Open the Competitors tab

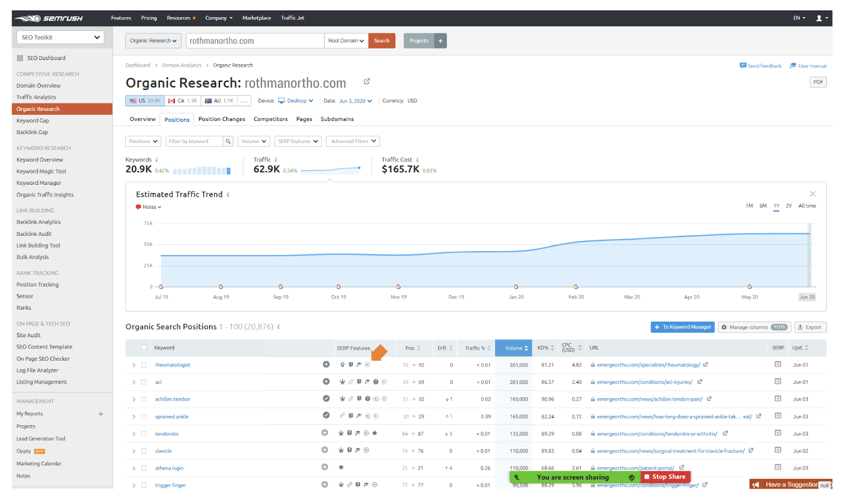tap(270, 119)
